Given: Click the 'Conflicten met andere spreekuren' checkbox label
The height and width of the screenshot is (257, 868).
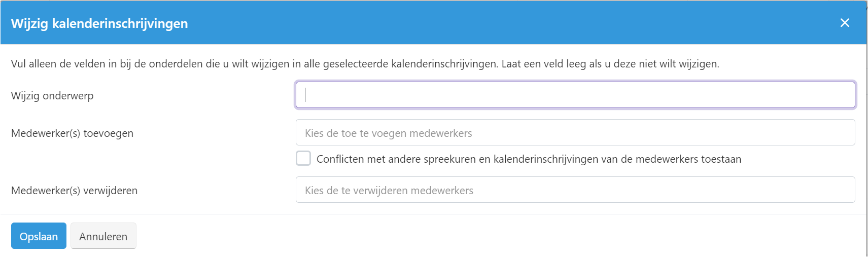Looking at the screenshot, I should click(x=529, y=159).
